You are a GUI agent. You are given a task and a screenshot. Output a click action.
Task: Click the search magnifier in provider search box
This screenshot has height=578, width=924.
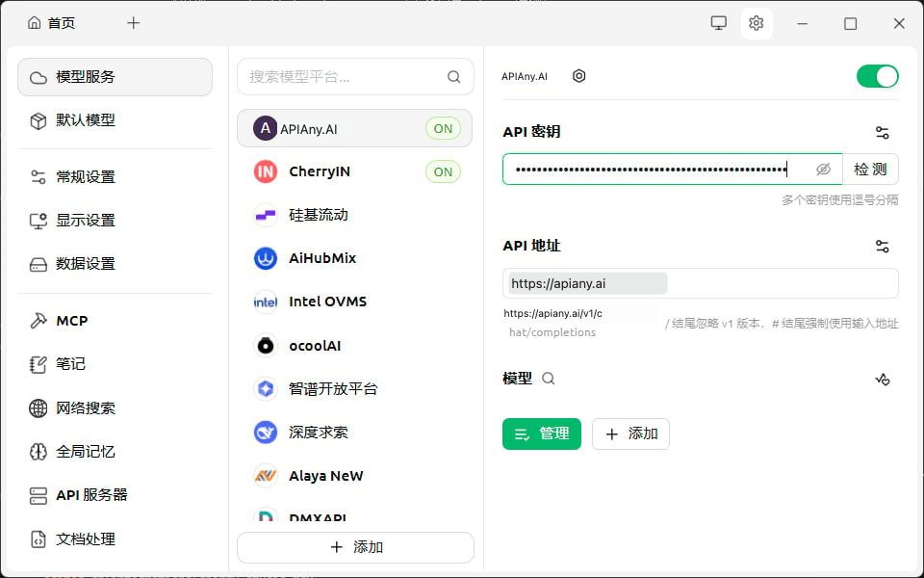(x=453, y=77)
